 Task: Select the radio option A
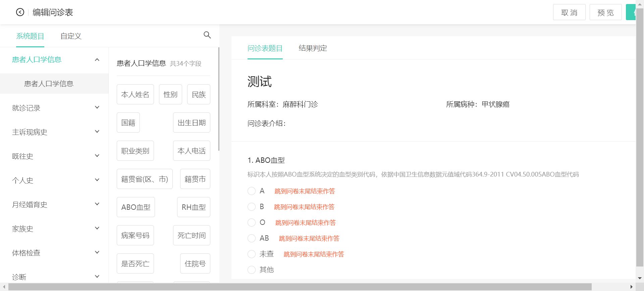click(252, 191)
